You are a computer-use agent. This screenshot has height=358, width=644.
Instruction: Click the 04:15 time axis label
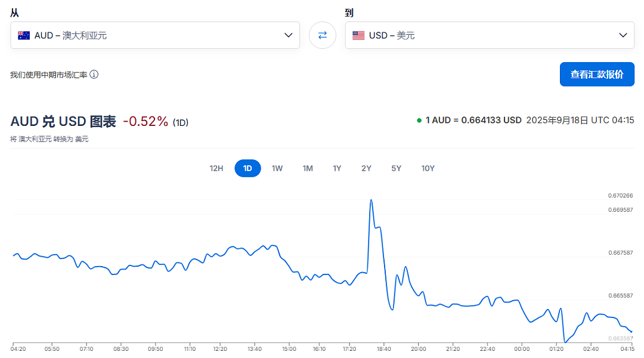click(x=627, y=349)
